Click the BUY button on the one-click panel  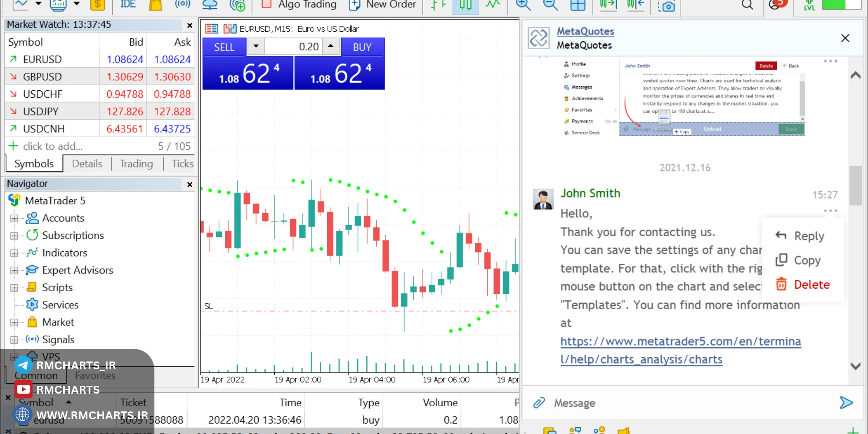coord(362,47)
